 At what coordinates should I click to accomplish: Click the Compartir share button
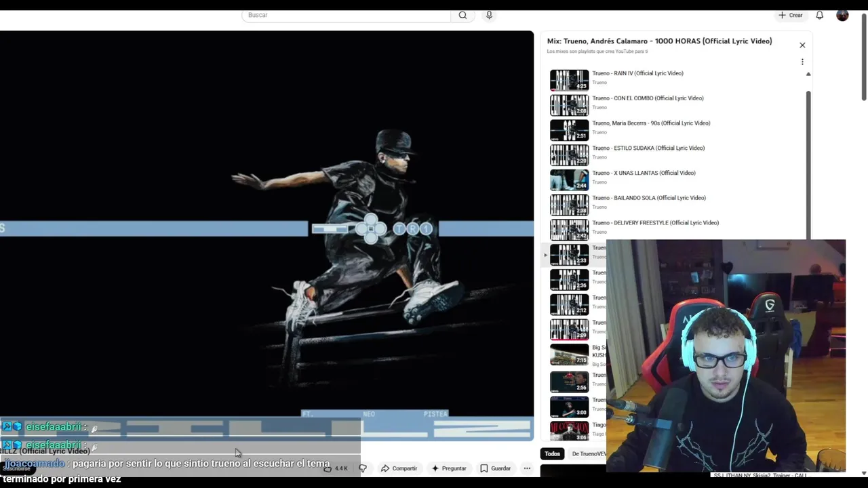(399, 468)
